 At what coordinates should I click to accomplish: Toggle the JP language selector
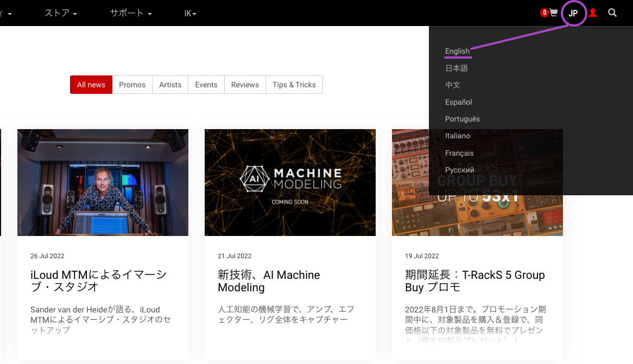pyautogui.click(x=573, y=14)
